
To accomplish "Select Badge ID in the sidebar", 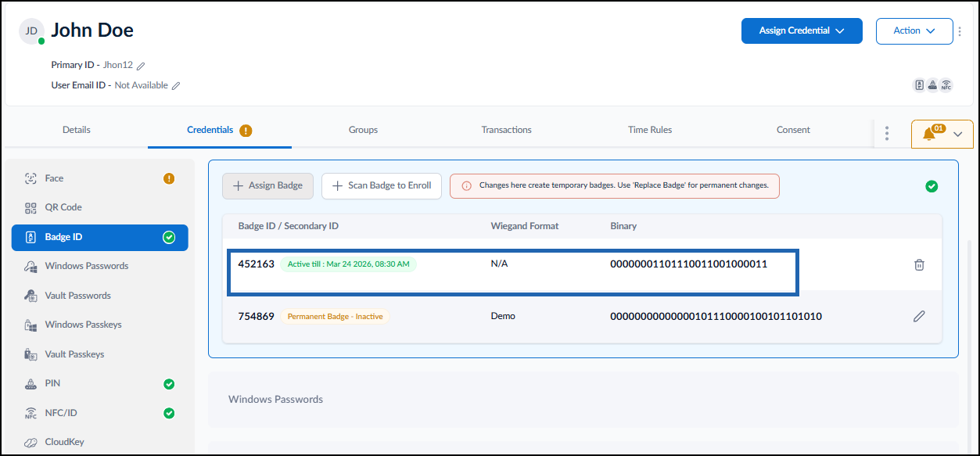I will 99,237.
